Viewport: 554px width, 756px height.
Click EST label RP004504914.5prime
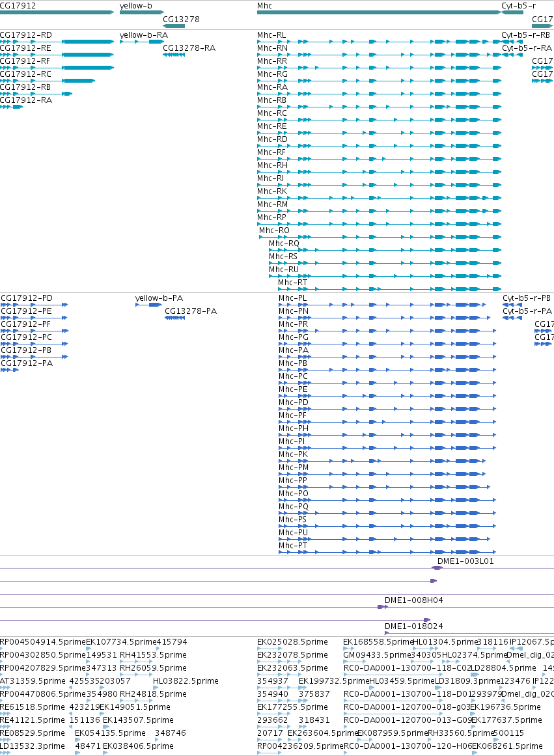[43, 642]
